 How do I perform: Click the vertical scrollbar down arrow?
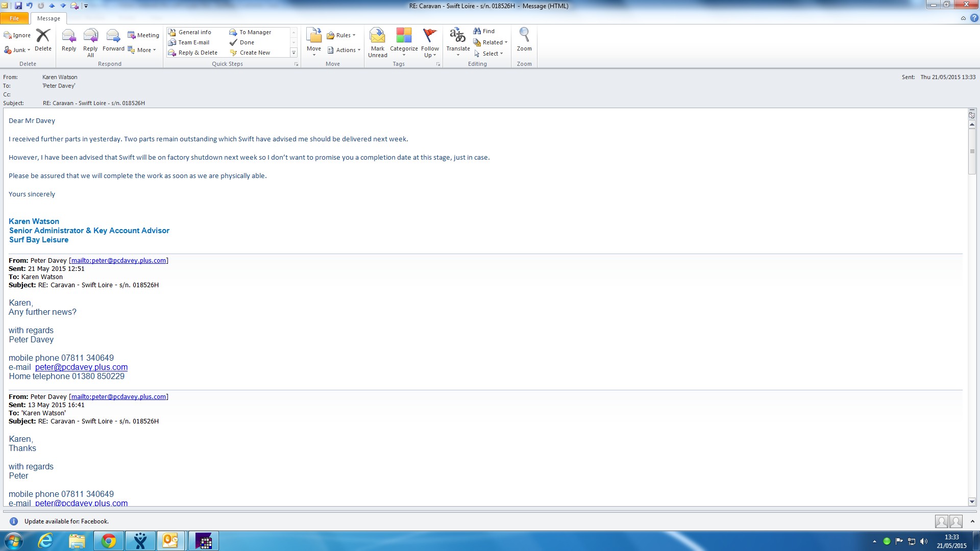tap(972, 502)
